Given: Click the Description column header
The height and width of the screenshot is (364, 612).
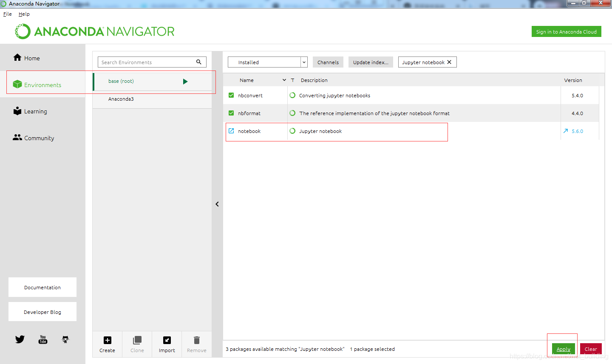Looking at the screenshot, I should pos(314,80).
